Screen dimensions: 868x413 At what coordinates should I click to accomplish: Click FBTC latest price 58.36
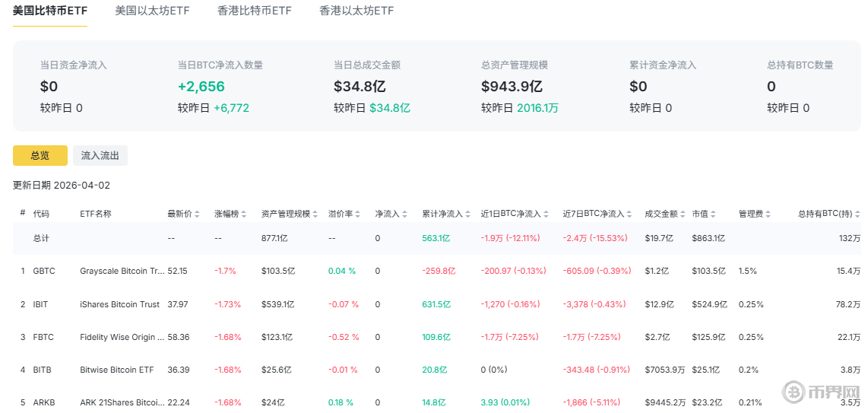[177, 337]
